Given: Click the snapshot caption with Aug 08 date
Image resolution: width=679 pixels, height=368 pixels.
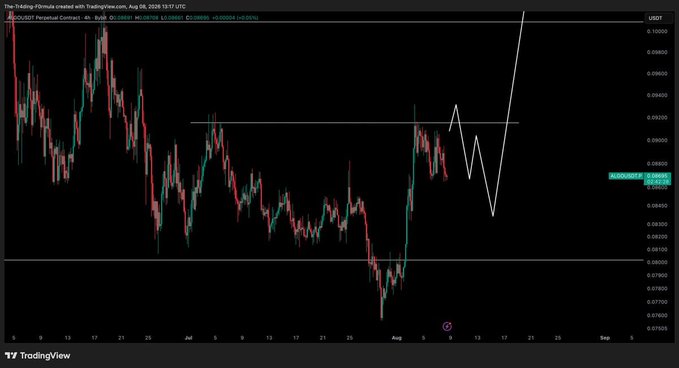Looking at the screenshot, I should coord(95,6).
